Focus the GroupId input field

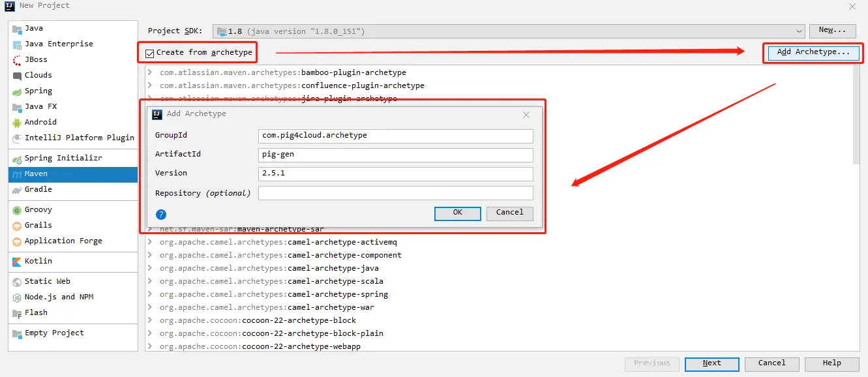coord(396,136)
